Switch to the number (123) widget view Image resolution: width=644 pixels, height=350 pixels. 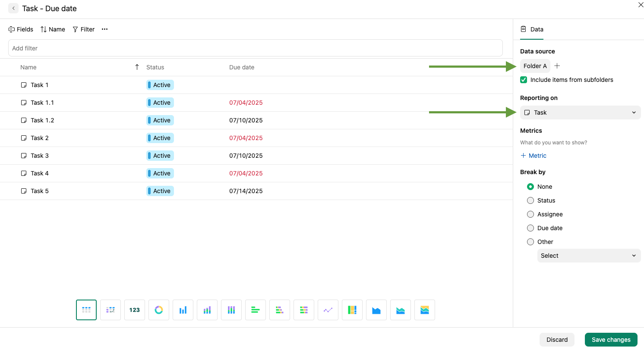point(135,310)
